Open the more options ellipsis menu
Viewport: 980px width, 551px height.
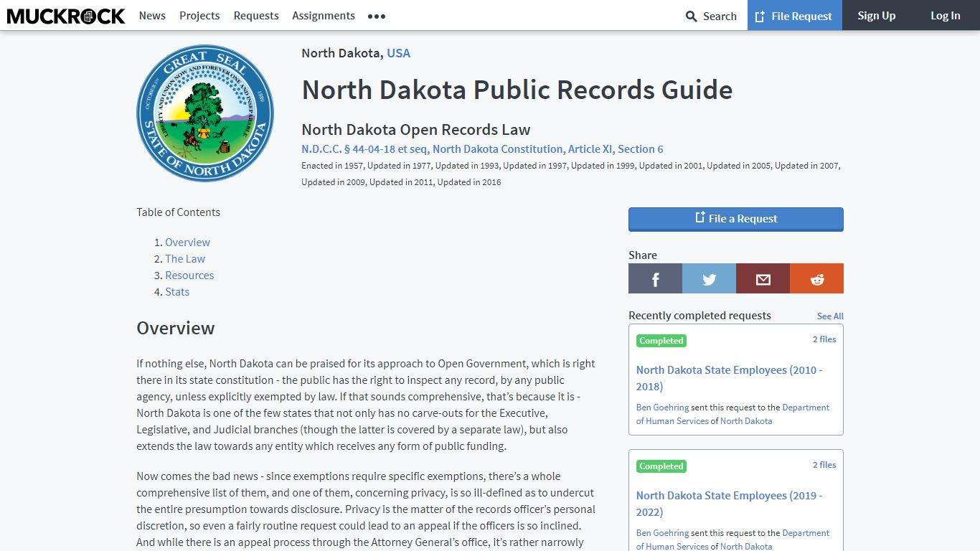pyautogui.click(x=377, y=16)
